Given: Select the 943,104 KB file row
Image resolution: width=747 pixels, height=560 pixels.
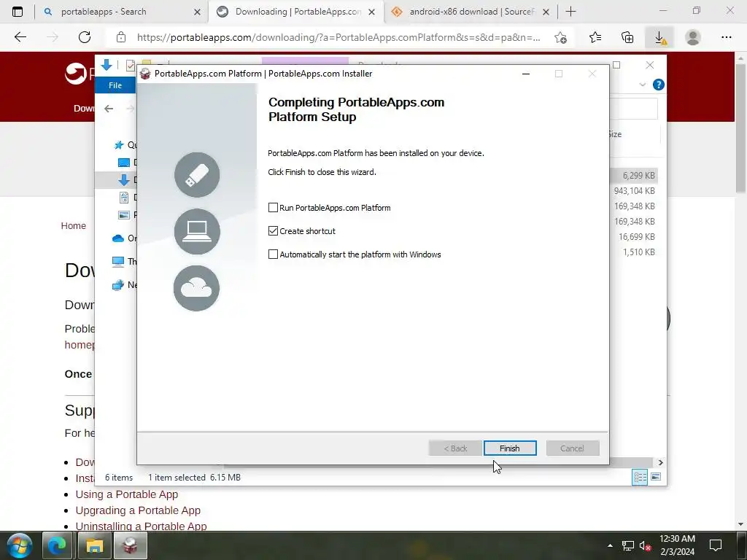Looking at the screenshot, I should 634,191.
